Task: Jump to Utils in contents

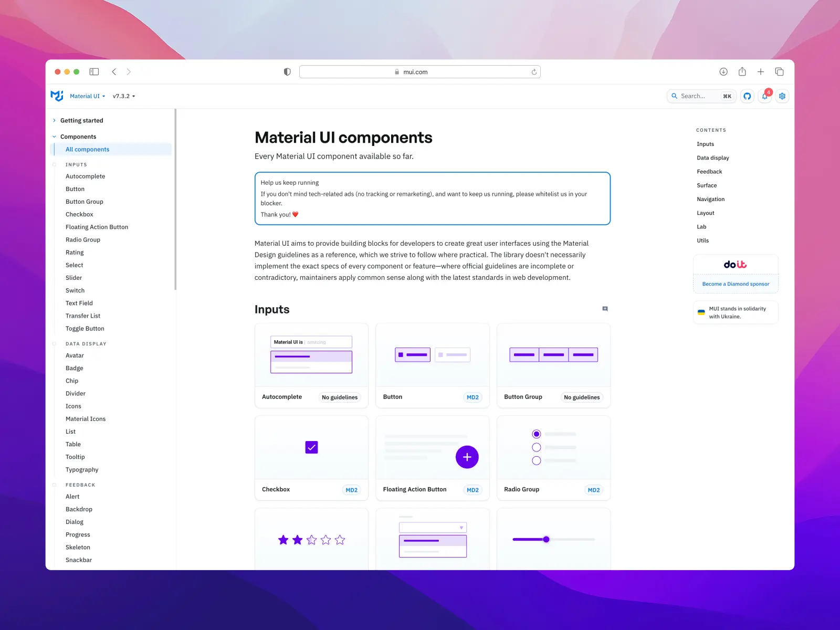Action: pyautogui.click(x=702, y=240)
